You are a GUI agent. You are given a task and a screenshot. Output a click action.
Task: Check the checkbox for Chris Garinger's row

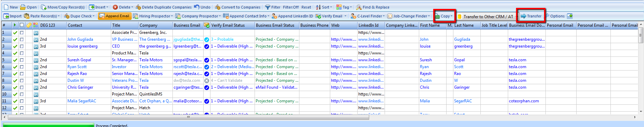(22, 88)
